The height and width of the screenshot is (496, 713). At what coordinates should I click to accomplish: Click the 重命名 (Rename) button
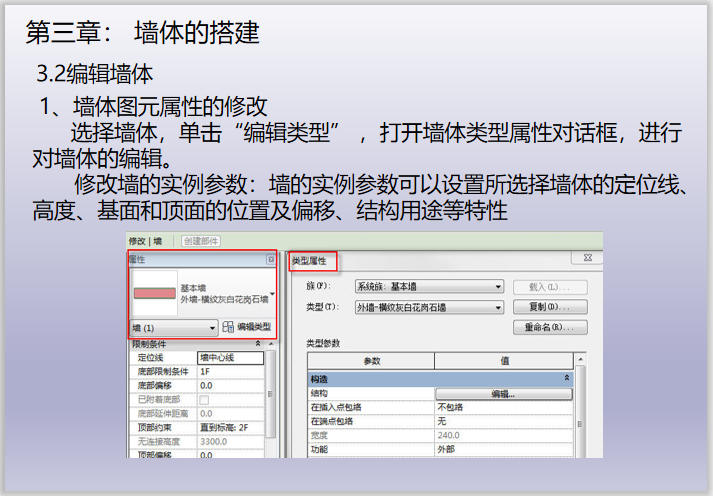[x=549, y=327]
